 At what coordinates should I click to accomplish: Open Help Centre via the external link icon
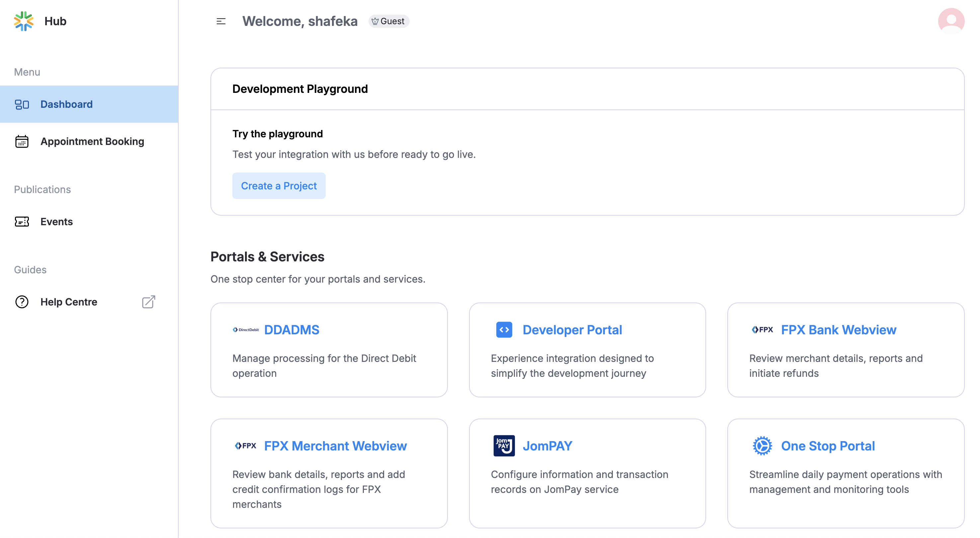click(x=148, y=302)
